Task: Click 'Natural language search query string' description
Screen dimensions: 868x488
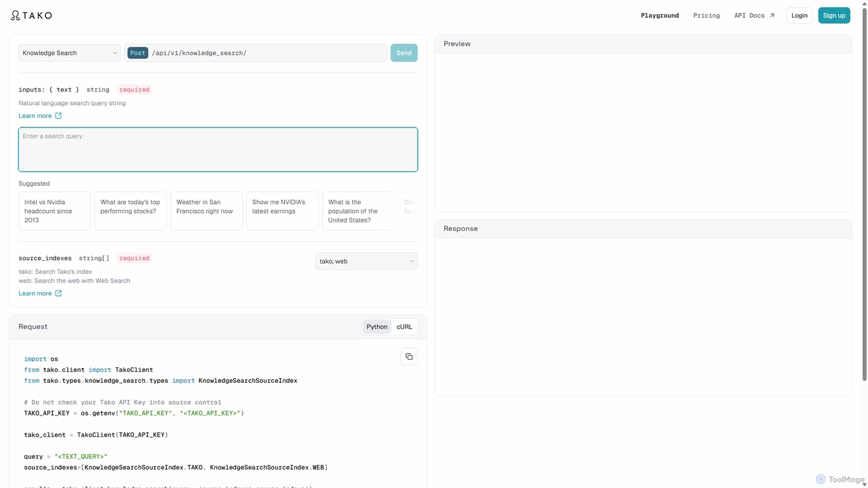Action: click(x=72, y=103)
